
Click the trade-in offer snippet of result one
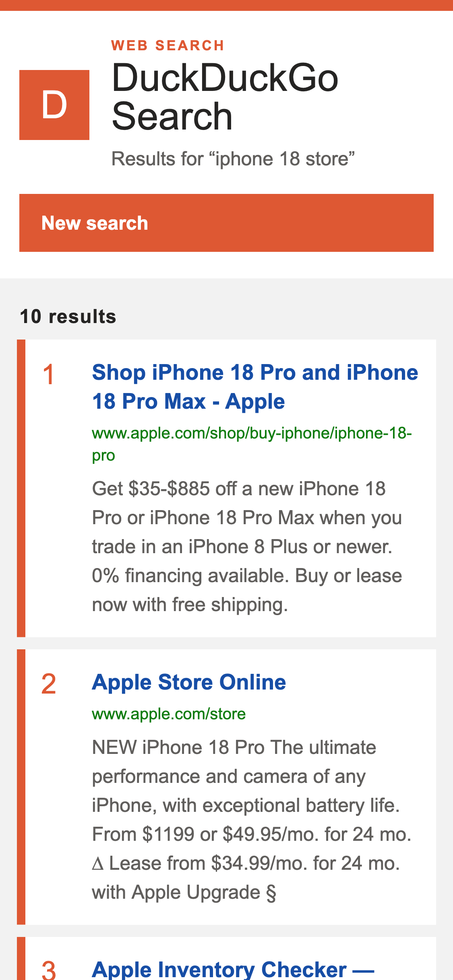[247, 547]
